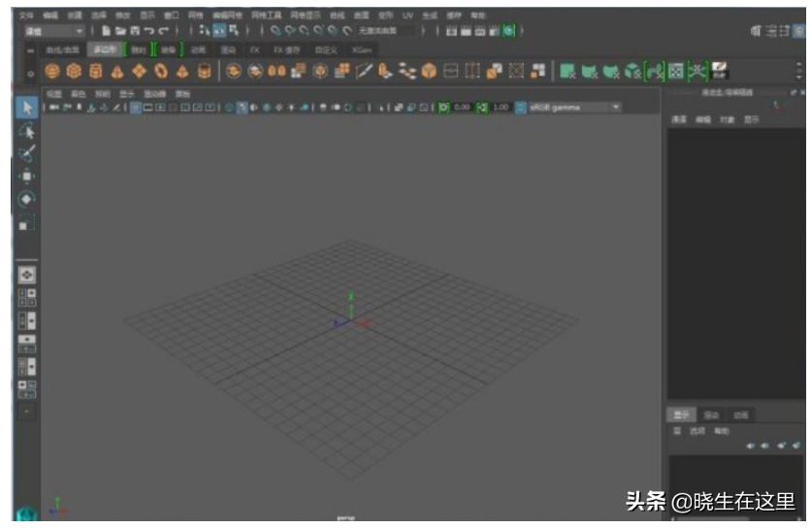Select the Multi-Cut pencil shelf tool

tap(364, 71)
